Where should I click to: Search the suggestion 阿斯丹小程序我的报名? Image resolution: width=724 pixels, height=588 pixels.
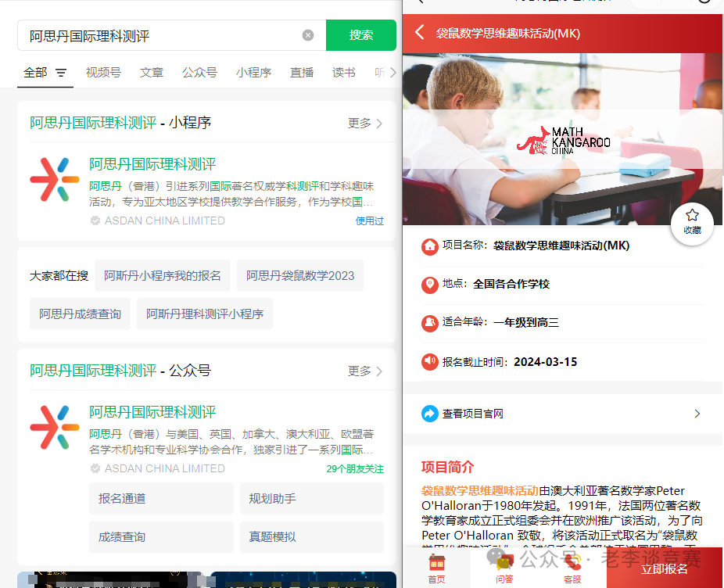click(163, 276)
